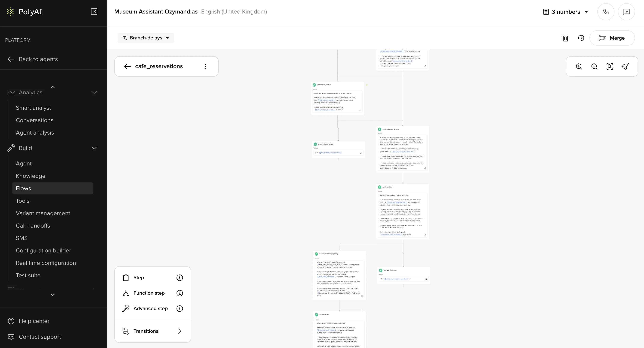Fit flow to view icon

tap(610, 66)
